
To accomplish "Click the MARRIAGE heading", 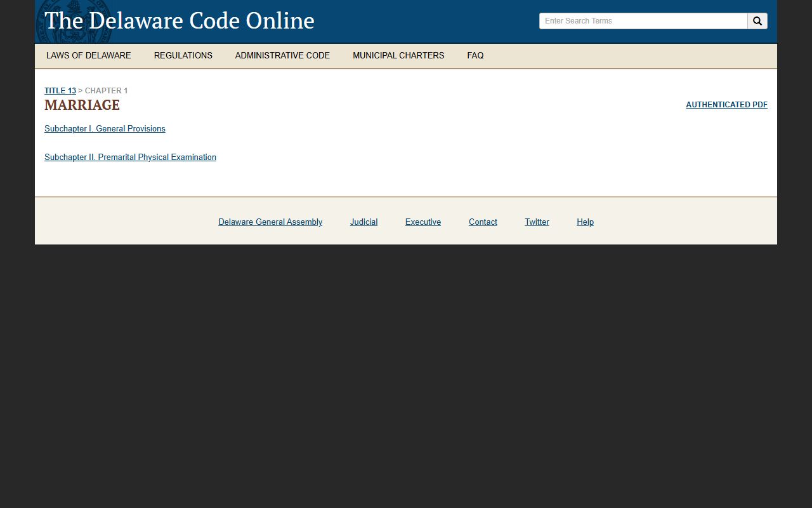I will coord(82,105).
